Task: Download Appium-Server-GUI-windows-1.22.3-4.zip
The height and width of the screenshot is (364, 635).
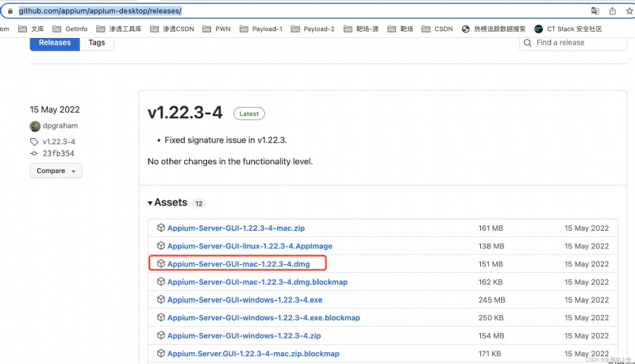Action: (244, 335)
